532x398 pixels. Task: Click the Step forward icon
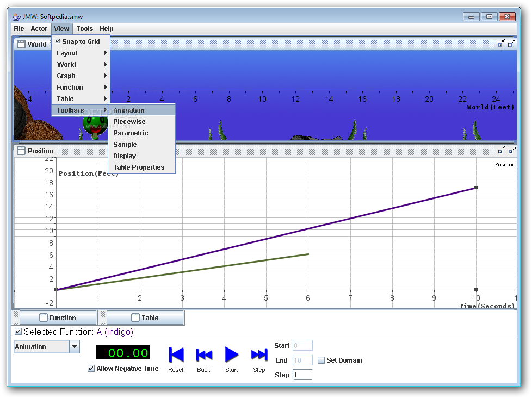259,355
